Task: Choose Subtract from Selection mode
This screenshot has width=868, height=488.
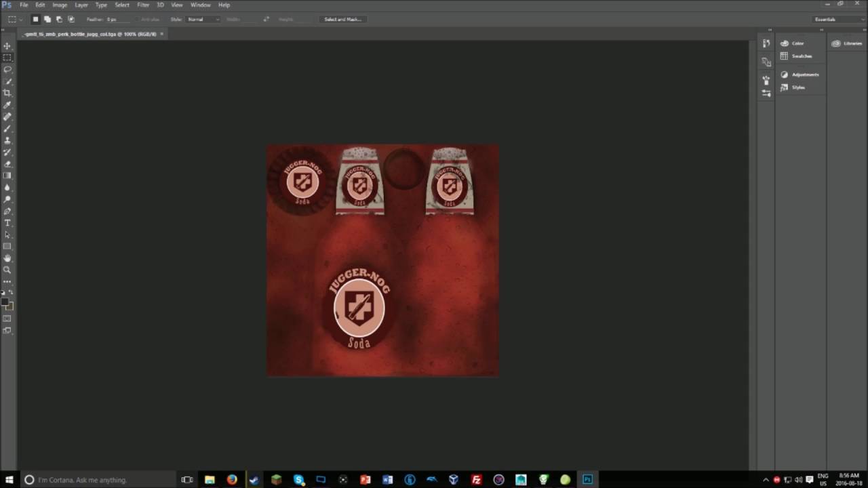Action: [x=59, y=19]
